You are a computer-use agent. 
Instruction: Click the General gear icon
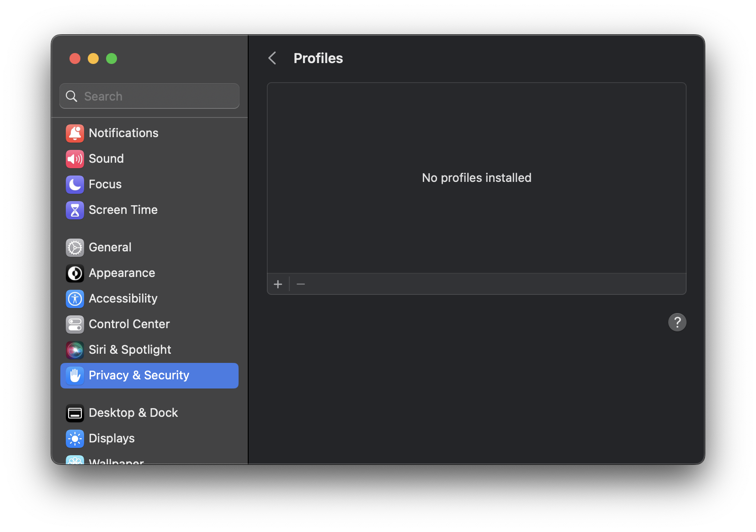pos(75,247)
